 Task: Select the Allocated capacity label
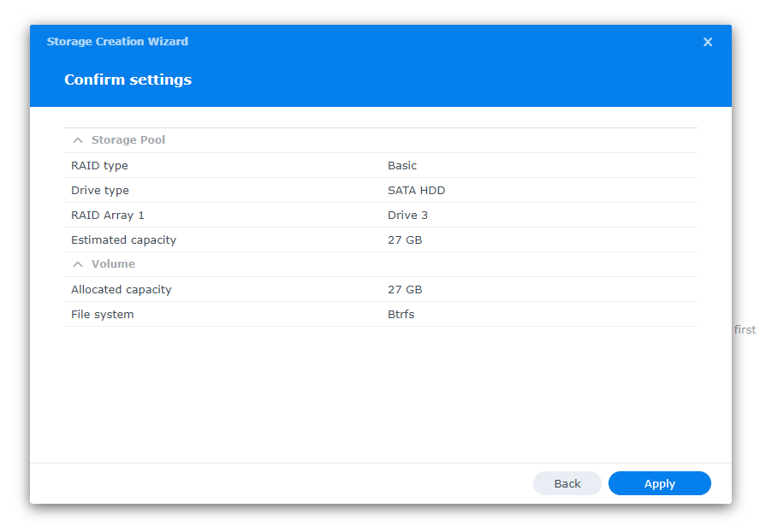click(x=122, y=289)
